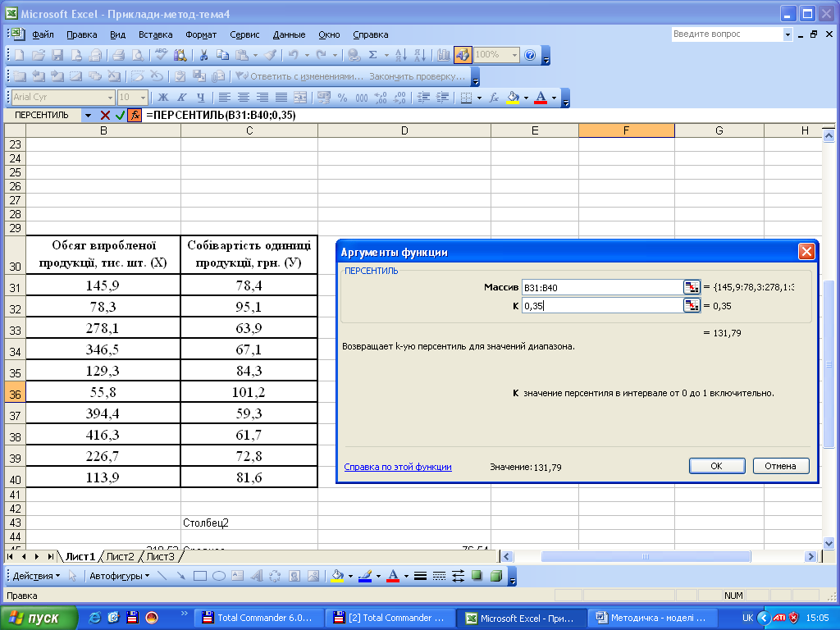The width and height of the screenshot is (840, 630).
Task: Open the ПЕРСЕНТИЛЬ name box function dropdown
Action: pyautogui.click(x=88, y=115)
